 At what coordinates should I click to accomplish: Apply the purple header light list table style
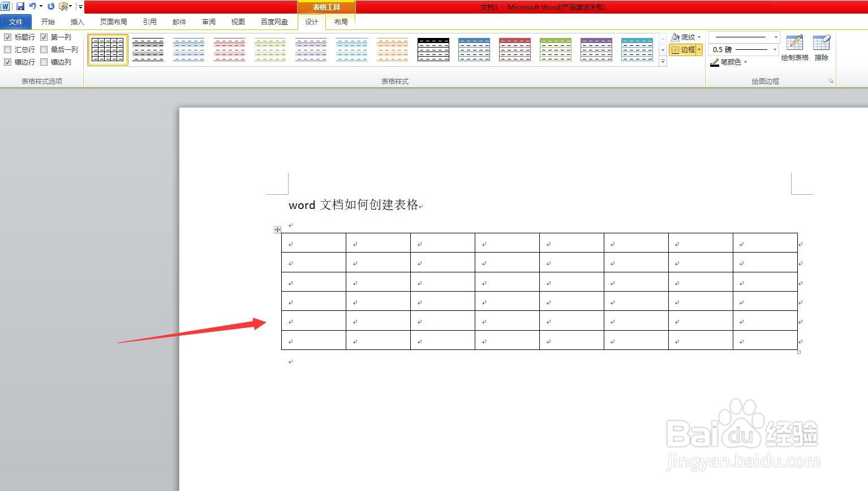point(596,50)
